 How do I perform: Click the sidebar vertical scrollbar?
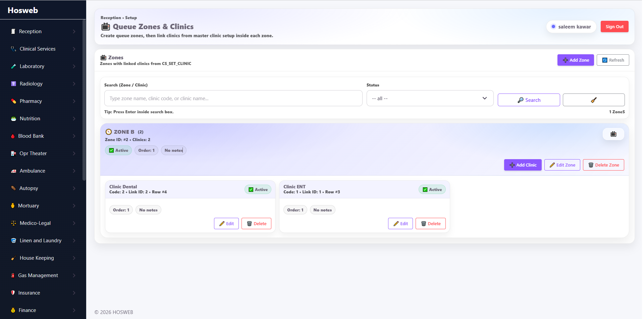pyautogui.click(x=84, y=100)
